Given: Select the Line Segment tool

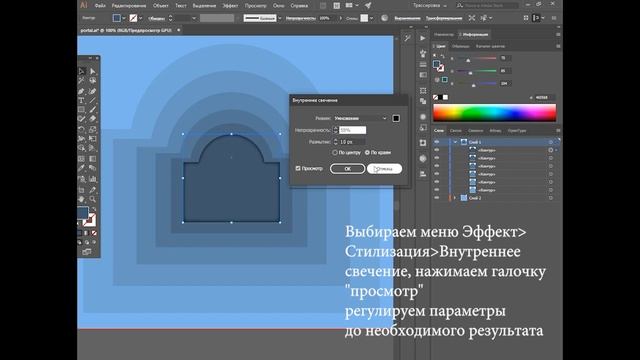Looking at the screenshot, I should tap(93, 100).
